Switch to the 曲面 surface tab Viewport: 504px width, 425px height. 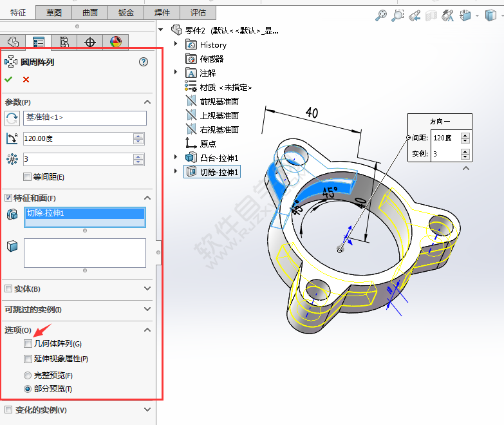[x=90, y=12]
